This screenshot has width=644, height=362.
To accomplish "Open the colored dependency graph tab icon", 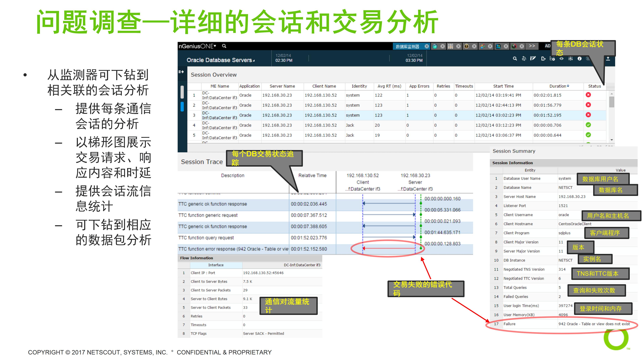I will click(x=482, y=46).
